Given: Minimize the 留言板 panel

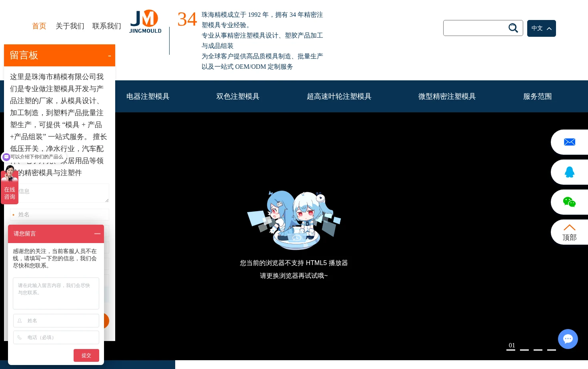Looking at the screenshot, I should pos(110,56).
